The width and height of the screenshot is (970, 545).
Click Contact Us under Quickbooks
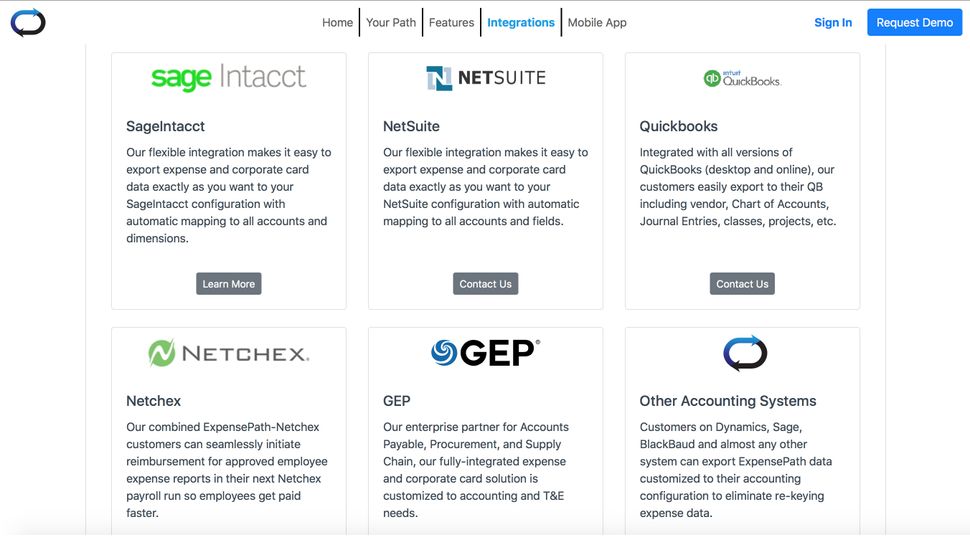[742, 284]
